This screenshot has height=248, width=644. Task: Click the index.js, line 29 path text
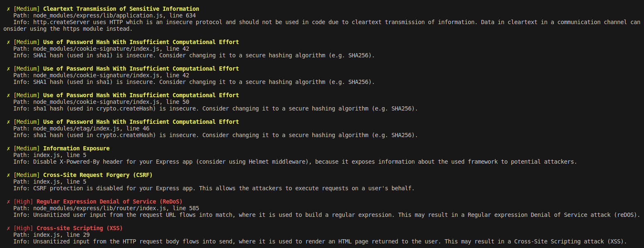pos(61,235)
